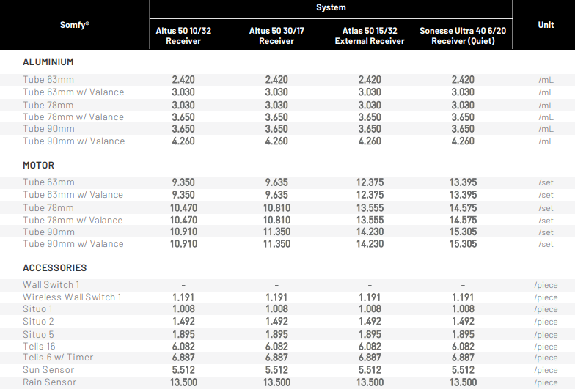Screen dimensions: 575x392
Task: Click the Altus 50 30/17 Receiver column header
Action: click(x=276, y=35)
